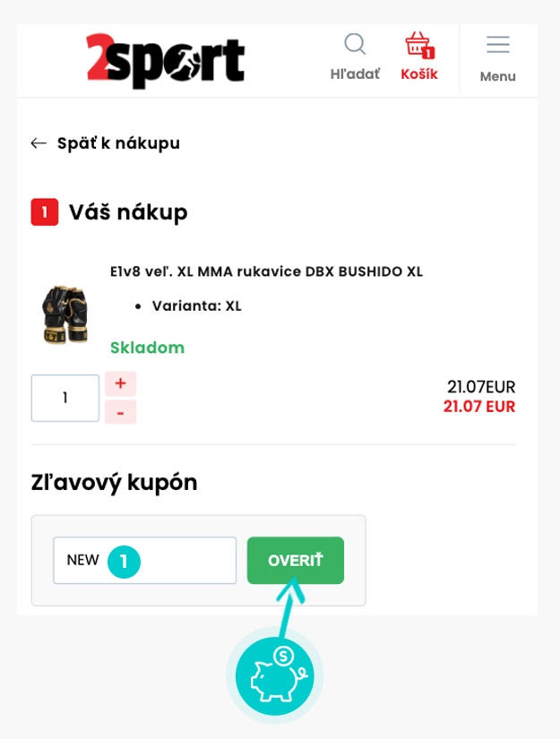Click the quantity field showing 1

[x=65, y=398]
